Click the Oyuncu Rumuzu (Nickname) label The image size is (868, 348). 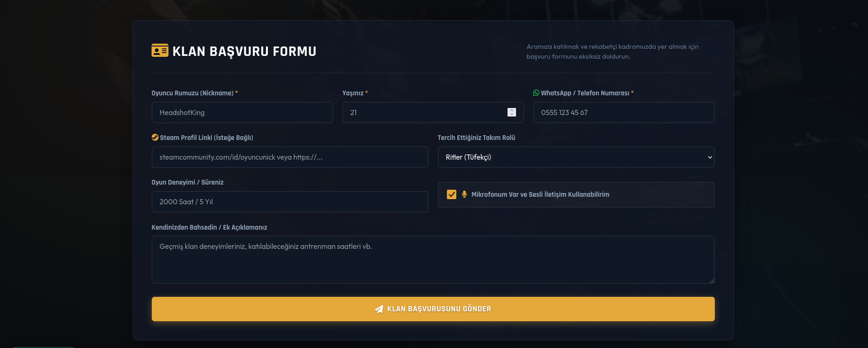tap(193, 93)
